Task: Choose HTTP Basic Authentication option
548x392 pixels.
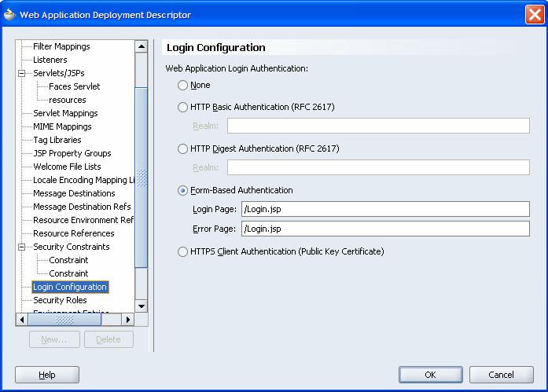Action: click(x=183, y=107)
